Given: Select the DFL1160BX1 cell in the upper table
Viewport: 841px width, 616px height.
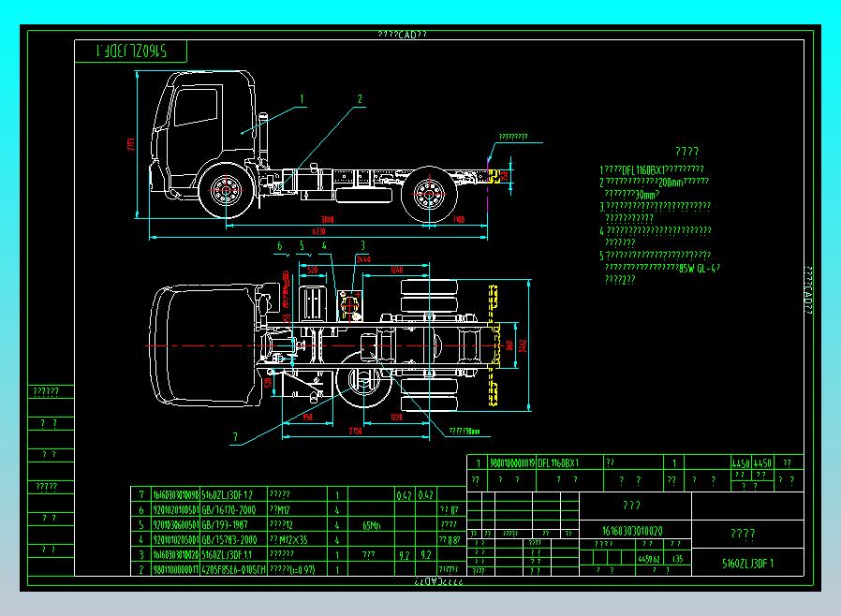Looking at the screenshot, I should click(x=558, y=462).
